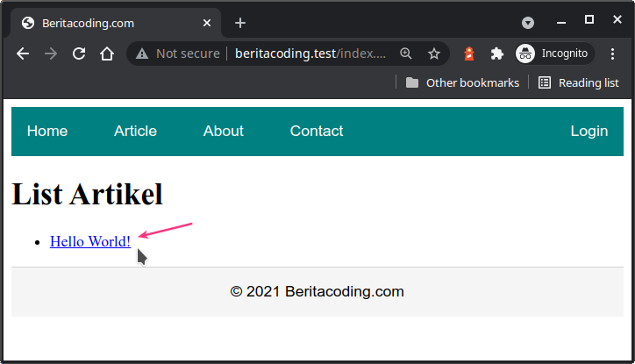Go to the Home nav item
The height and width of the screenshot is (364, 635).
(47, 132)
